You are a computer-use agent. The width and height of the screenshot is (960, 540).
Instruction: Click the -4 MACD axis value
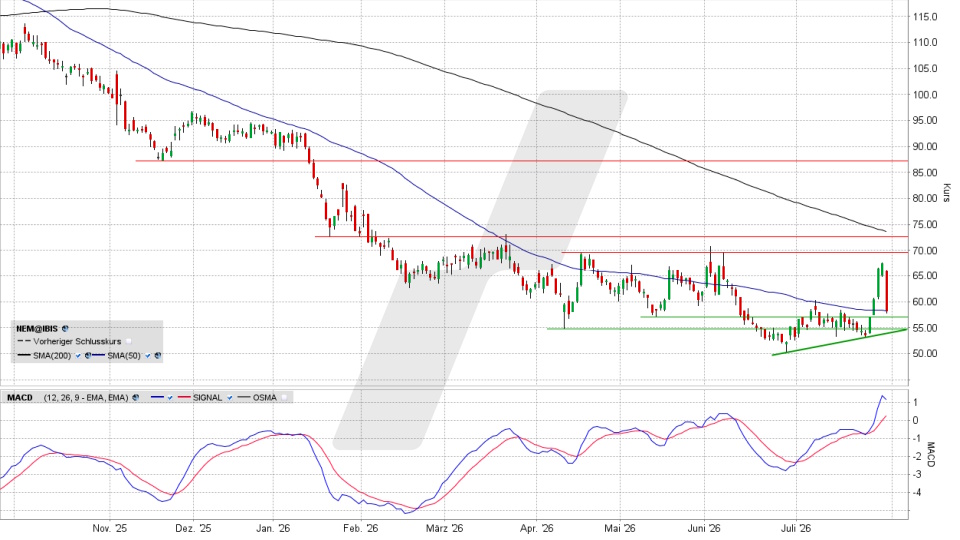click(916, 492)
